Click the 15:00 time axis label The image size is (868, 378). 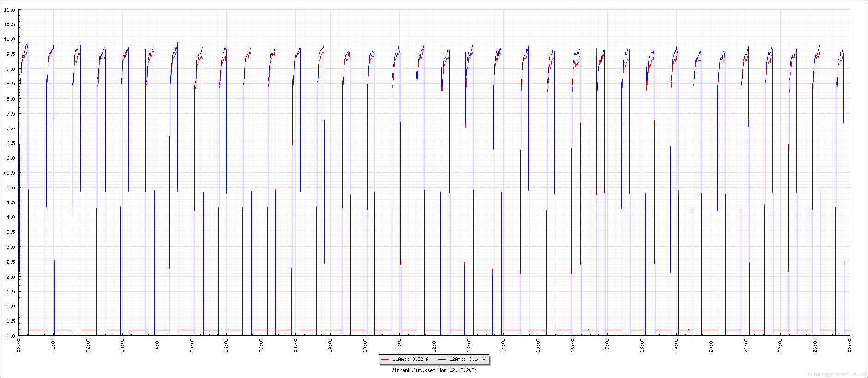pyautogui.click(x=538, y=346)
